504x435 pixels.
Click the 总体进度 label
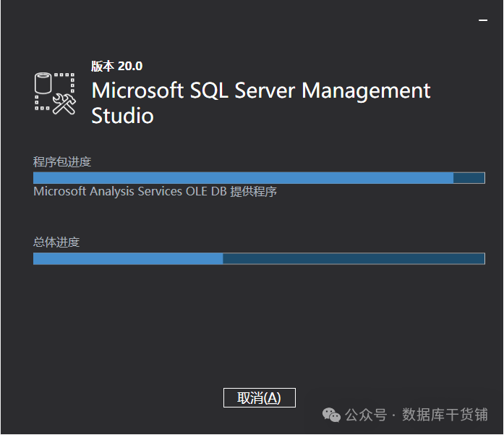click(x=56, y=242)
